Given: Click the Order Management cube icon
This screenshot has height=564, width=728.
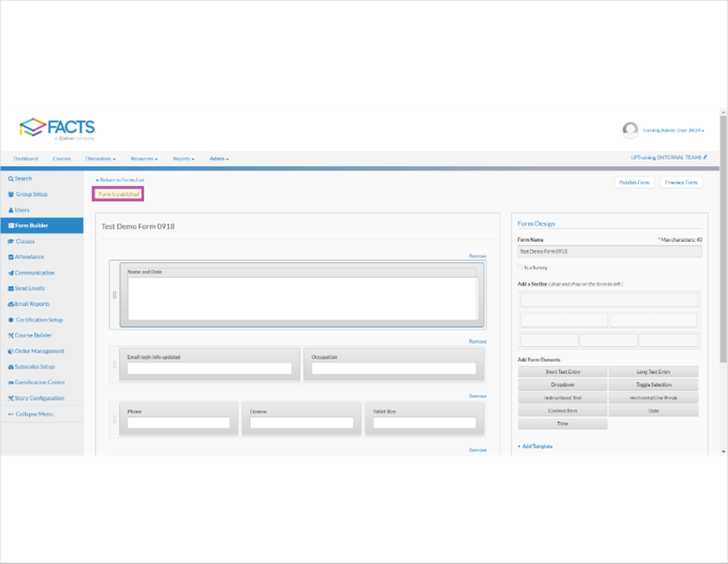Looking at the screenshot, I should pos(11,351).
